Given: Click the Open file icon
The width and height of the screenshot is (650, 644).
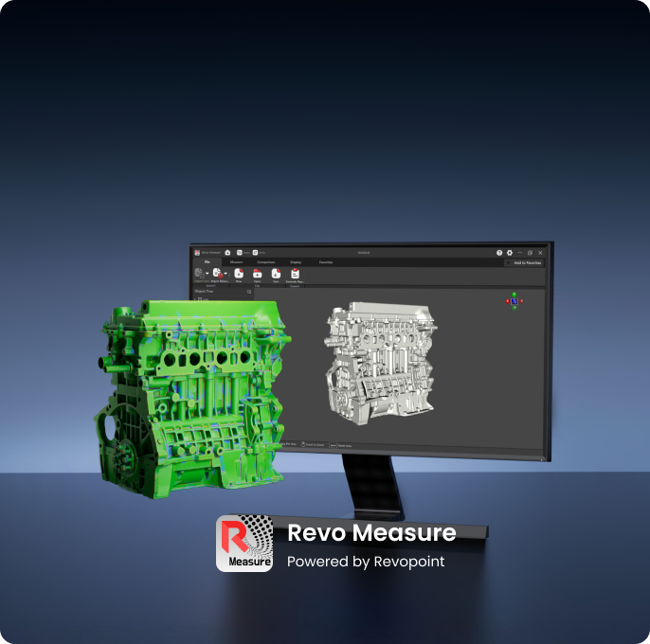Looking at the screenshot, I should [x=257, y=273].
